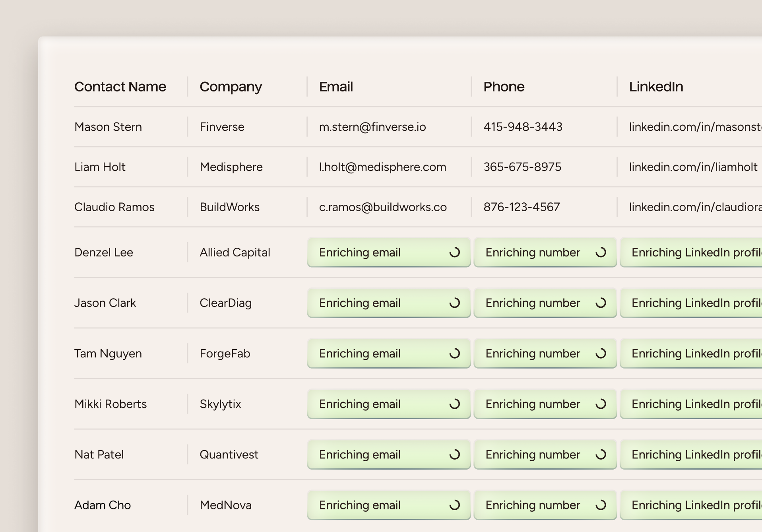The height and width of the screenshot is (532, 762).
Task: Click Tam Nguyen's Enriching LinkedIn profile chip
Action: pyautogui.click(x=691, y=353)
